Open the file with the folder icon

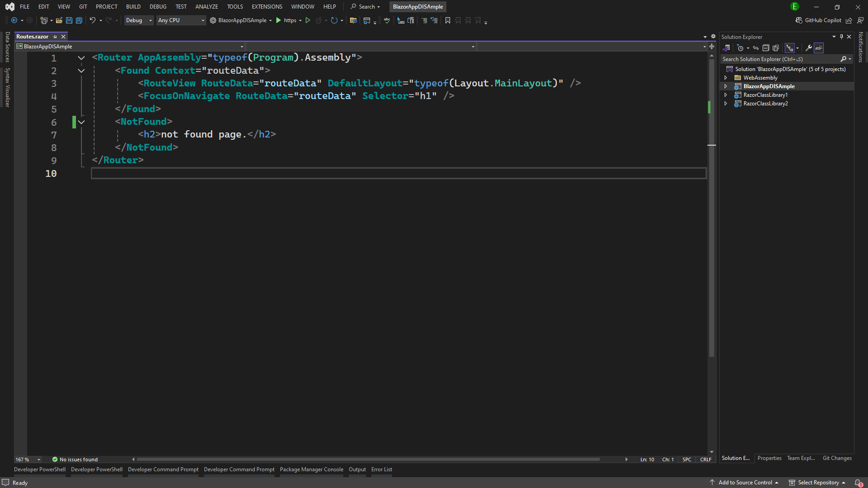tap(59, 20)
